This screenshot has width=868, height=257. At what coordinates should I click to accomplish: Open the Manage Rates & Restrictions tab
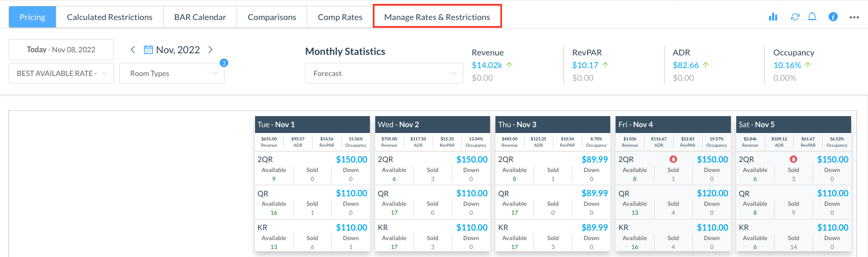coord(437,17)
